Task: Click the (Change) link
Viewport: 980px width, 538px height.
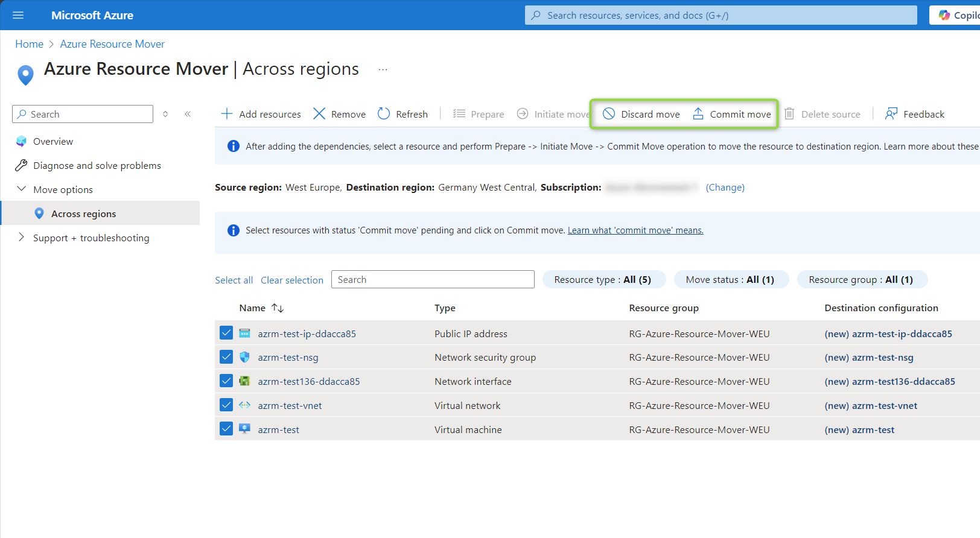Action: (725, 188)
